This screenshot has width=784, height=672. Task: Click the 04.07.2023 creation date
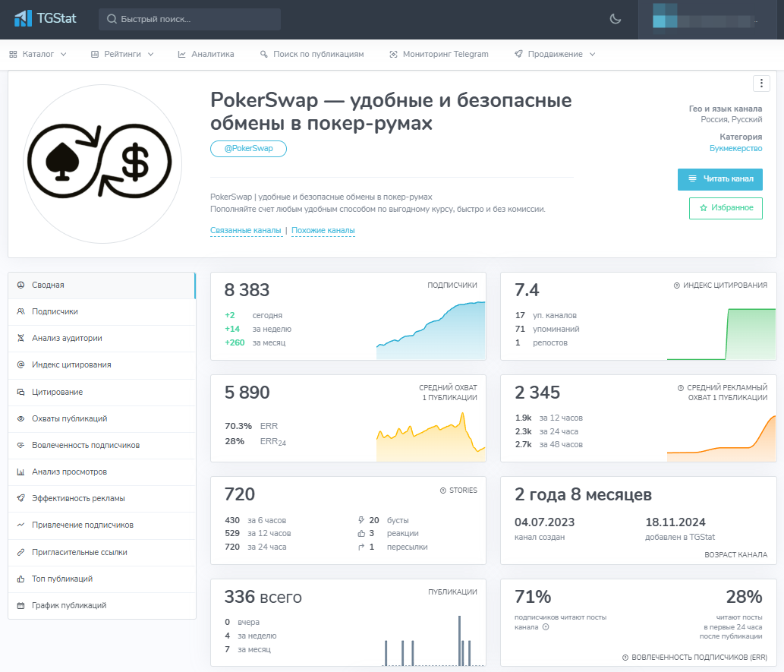point(544,522)
